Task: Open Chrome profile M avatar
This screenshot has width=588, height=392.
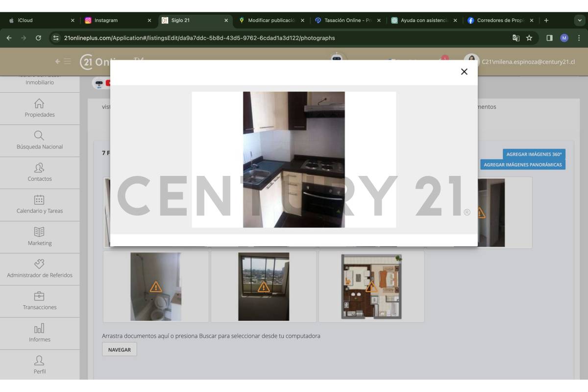Action: coord(564,38)
